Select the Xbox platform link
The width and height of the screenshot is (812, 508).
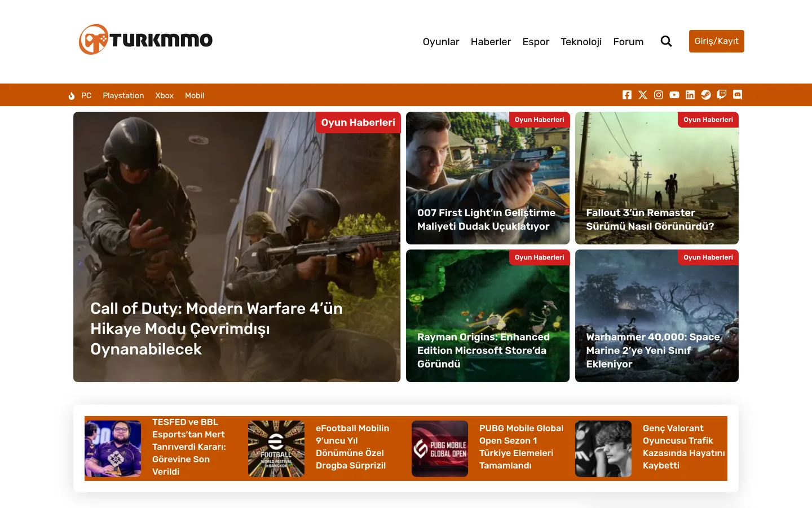click(x=165, y=95)
